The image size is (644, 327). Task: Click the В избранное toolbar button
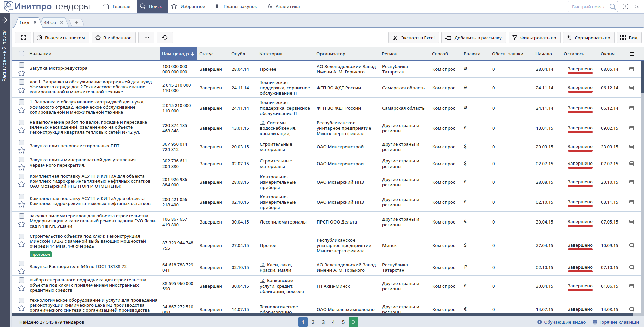tap(114, 38)
